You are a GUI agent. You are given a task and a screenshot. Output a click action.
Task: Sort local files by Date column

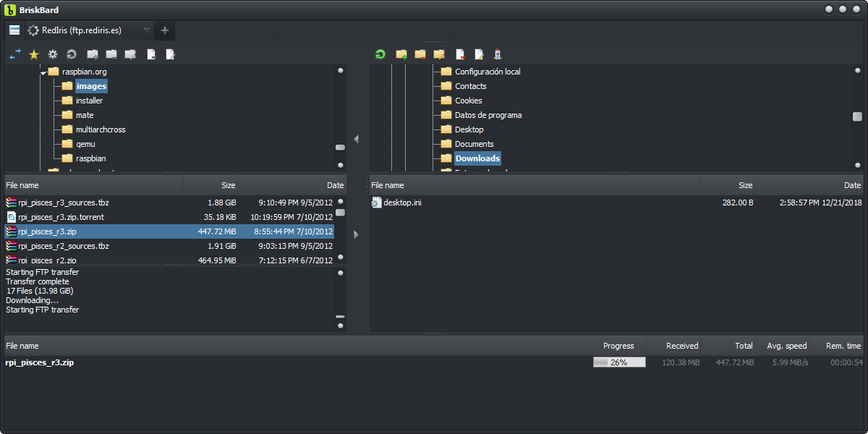click(x=809, y=185)
